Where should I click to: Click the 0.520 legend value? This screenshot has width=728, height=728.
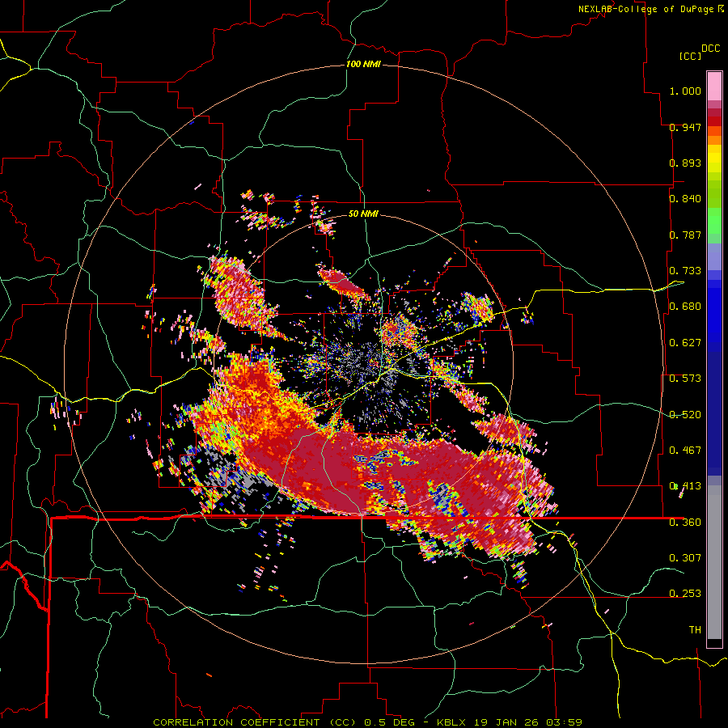tap(685, 415)
